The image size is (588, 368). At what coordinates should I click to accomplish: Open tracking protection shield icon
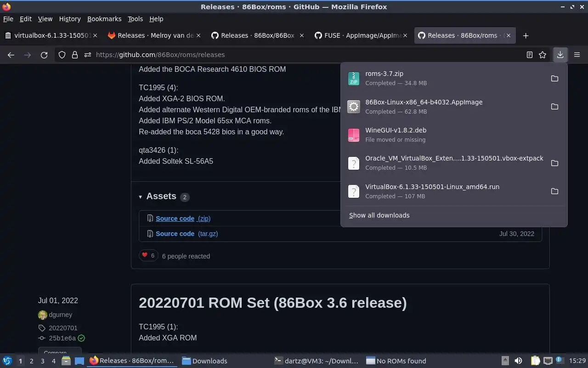coord(62,55)
